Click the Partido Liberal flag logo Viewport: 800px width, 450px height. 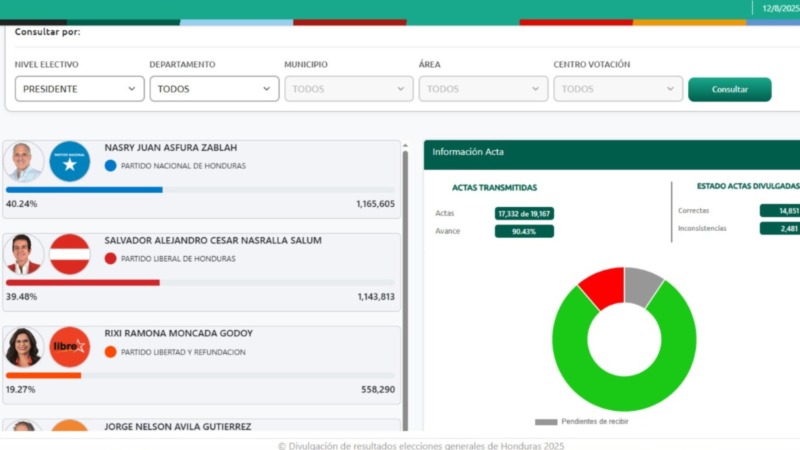point(70,254)
